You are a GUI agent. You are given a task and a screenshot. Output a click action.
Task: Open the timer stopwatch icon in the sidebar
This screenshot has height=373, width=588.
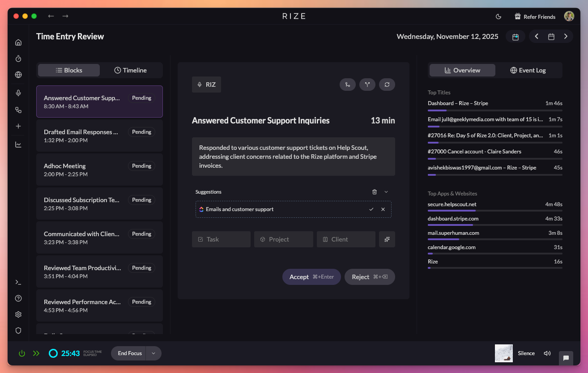(x=18, y=59)
